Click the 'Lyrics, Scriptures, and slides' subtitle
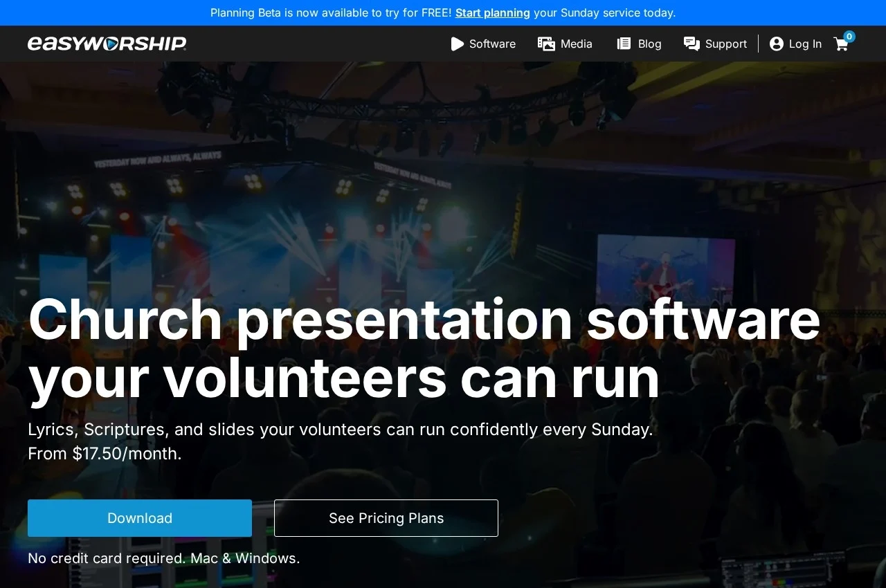 (x=341, y=430)
